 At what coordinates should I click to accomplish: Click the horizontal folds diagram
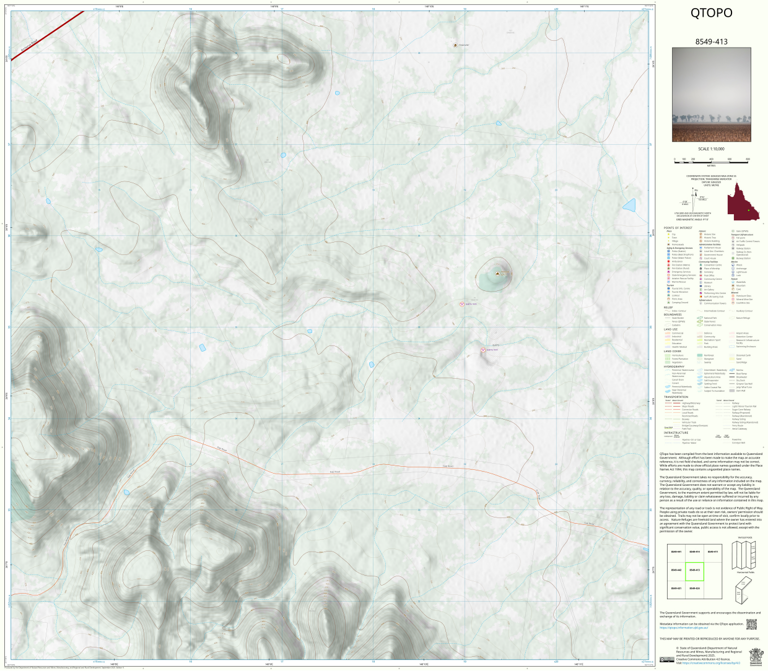click(745, 555)
